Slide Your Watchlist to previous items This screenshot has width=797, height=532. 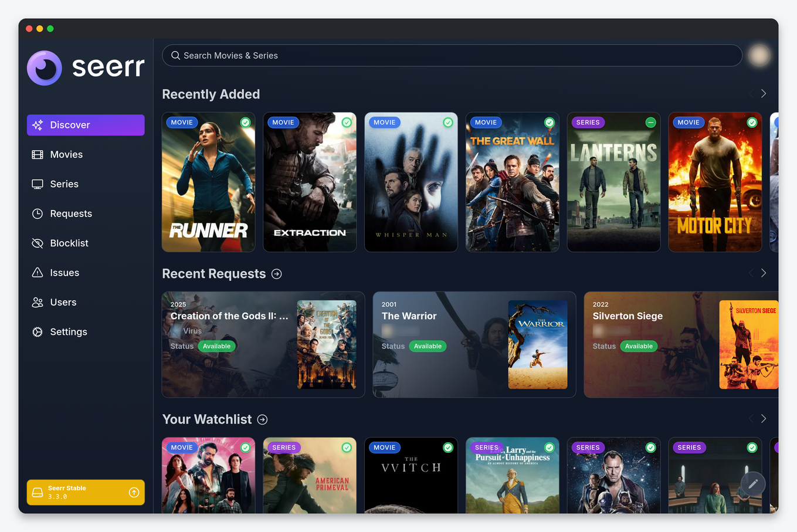point(752,419)
